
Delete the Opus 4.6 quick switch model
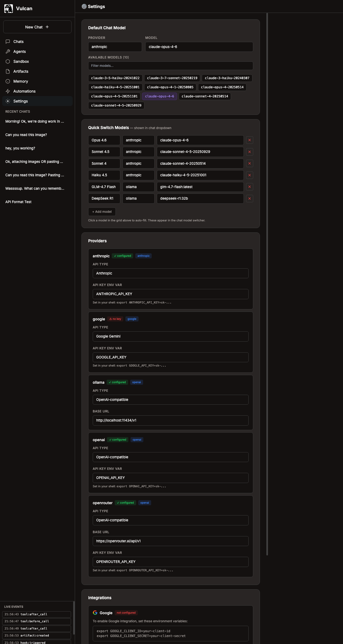coord(249,140)
